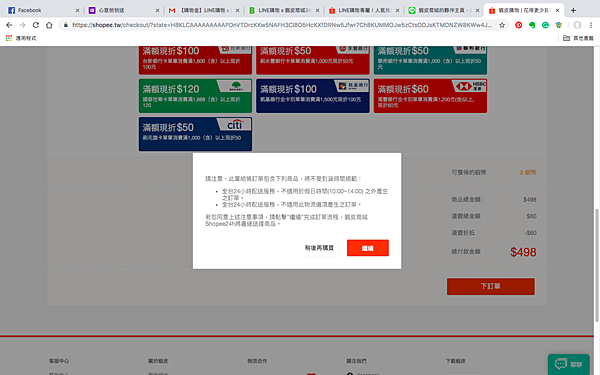This screenshot has width=600, height=375.
Task: Close the Facebook tab
Action: pos(77,10)
